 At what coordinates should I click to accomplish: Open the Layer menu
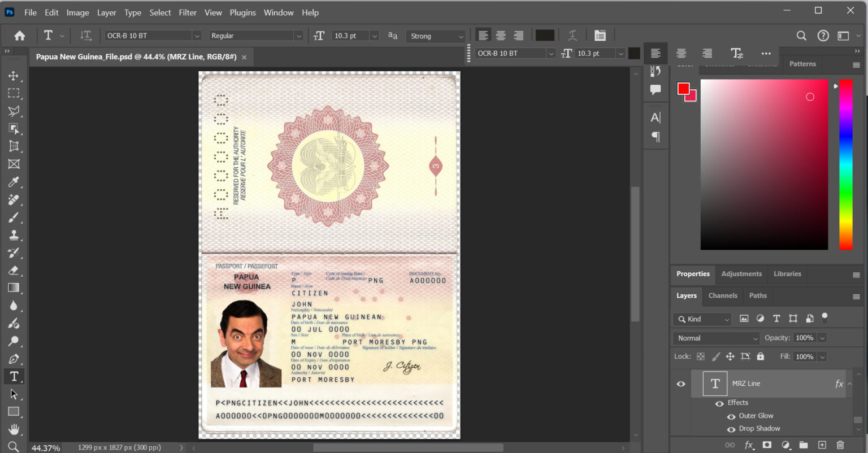click(x=106, y=12)
